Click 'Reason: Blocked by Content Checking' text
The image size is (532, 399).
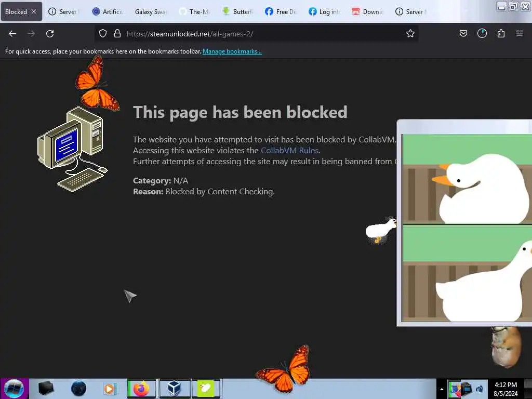click(x=204, y=192)
